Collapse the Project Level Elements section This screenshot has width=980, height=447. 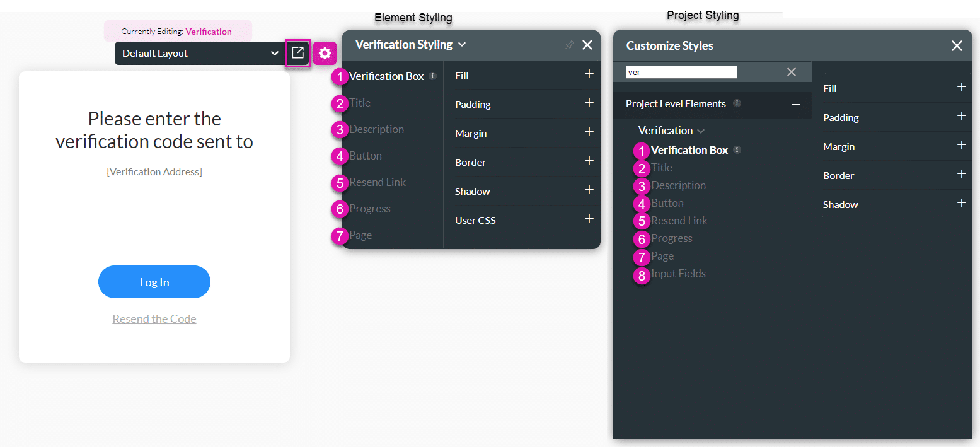795,104
